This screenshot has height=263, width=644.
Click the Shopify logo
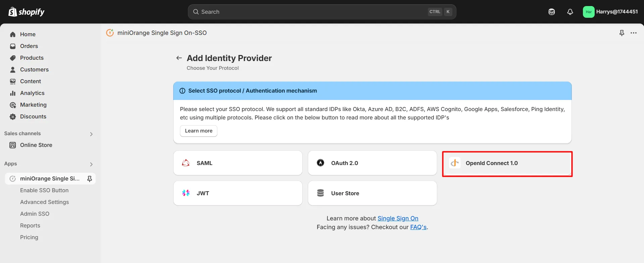(x=26, y=12)
